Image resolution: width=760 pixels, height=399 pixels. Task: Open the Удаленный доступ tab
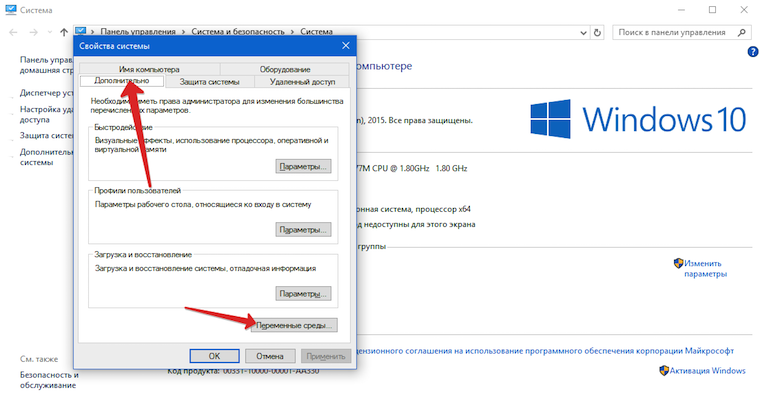[302, 82]
